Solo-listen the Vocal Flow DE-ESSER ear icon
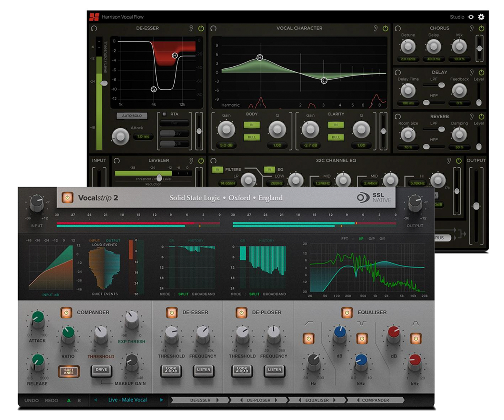The height and width of the screenshot is (420, 504). pyautogui.click(x=192, y=28)
